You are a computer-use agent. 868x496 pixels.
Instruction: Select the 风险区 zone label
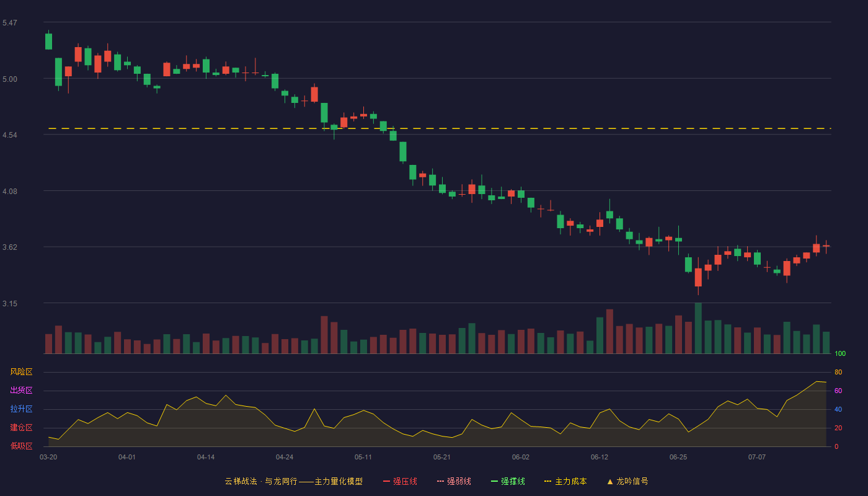click(x=21, y=372)
